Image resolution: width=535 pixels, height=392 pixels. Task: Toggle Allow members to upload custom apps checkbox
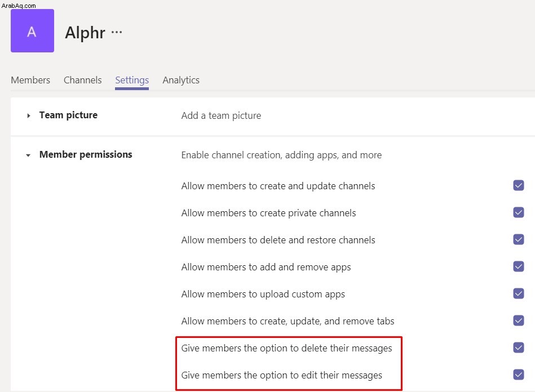pyautogui.click(x=518, y=293)
